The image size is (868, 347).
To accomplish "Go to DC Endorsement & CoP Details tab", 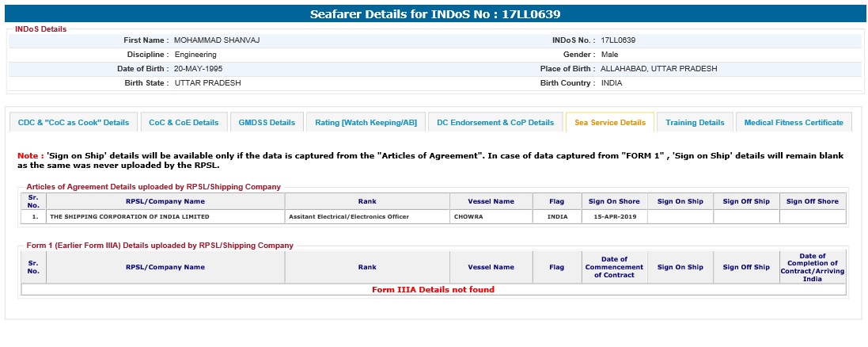I will pos(495,123).
